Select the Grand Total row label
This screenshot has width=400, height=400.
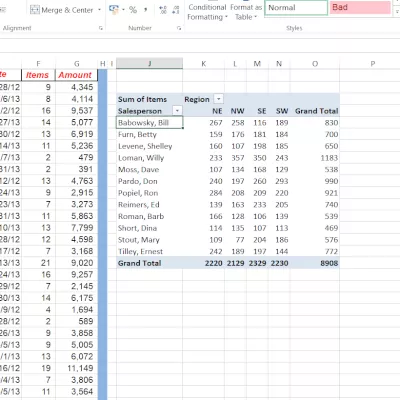pyautogui.click(x=149, y=263)
